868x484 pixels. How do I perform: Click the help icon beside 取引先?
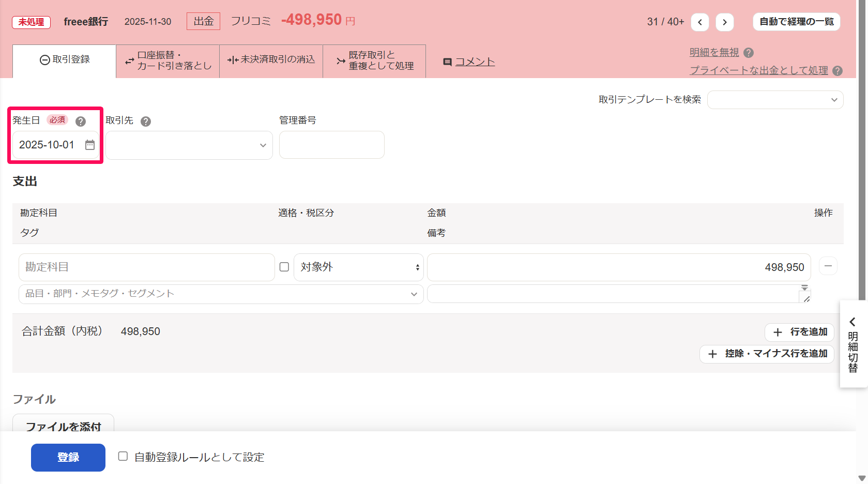(x=146, y=122)
